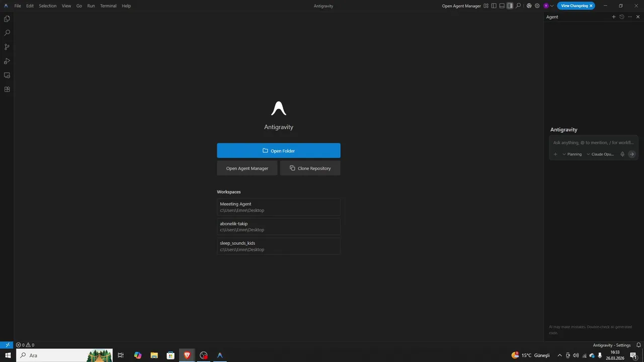Click the volume icon in system tray
The image size is (644, 362).
pyautogui.click(x=576, y=355)
